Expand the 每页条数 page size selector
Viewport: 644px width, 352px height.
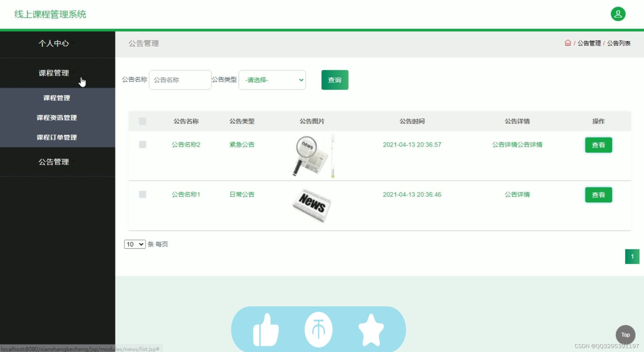(134, 244)
